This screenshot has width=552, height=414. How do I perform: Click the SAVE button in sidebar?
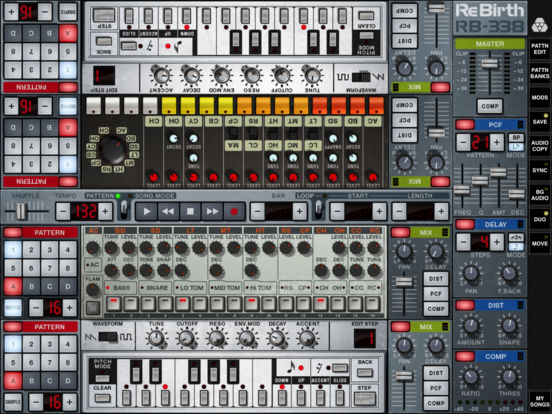(540, 121)
